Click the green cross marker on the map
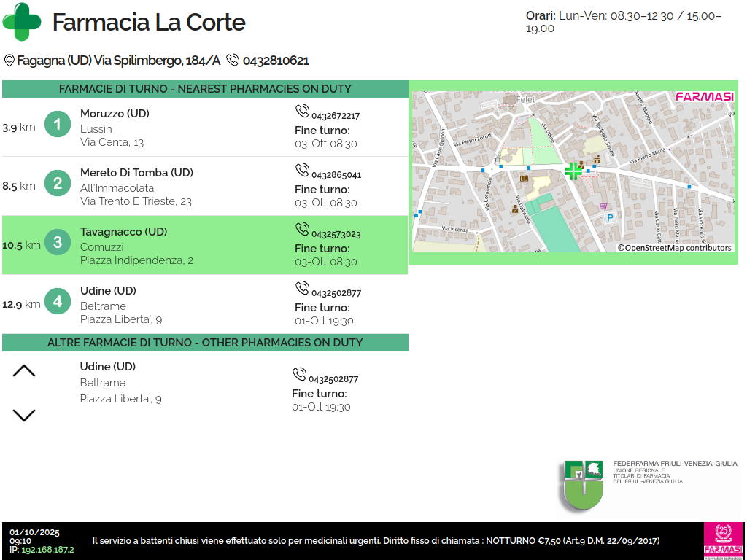This screenshot has height=560, width=747. (573, 171)
